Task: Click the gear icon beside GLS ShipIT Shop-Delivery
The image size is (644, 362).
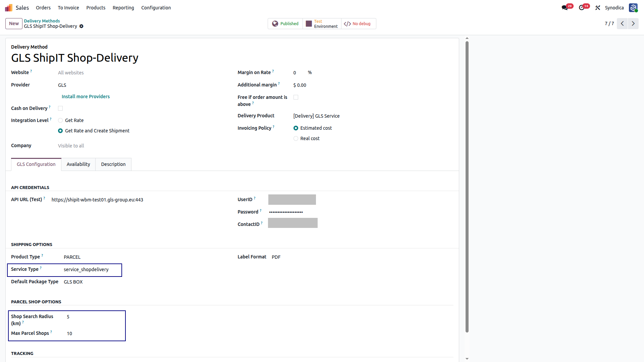Action: pos(81,26)
